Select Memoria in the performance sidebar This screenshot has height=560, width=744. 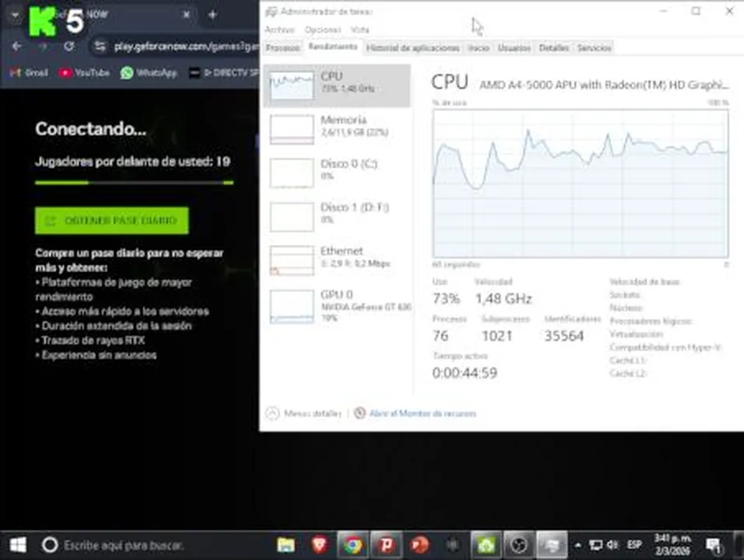337,129
